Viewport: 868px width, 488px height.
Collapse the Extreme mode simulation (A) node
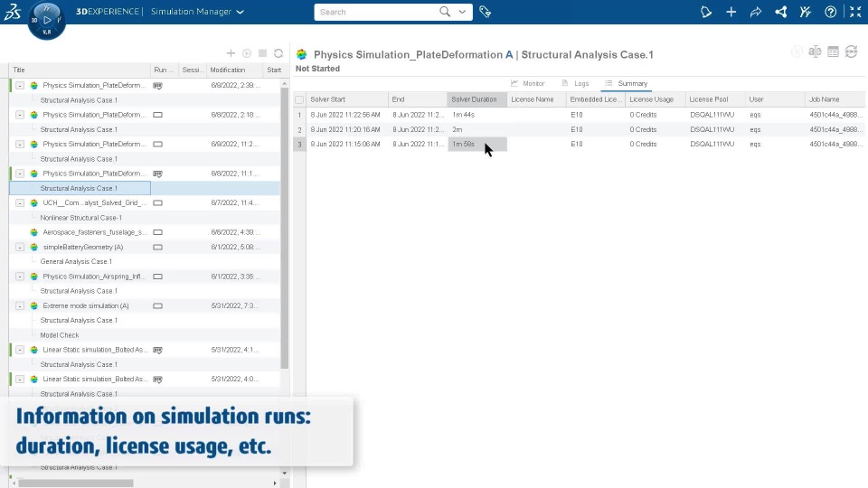pyautogui.click(x=20, y=306)
